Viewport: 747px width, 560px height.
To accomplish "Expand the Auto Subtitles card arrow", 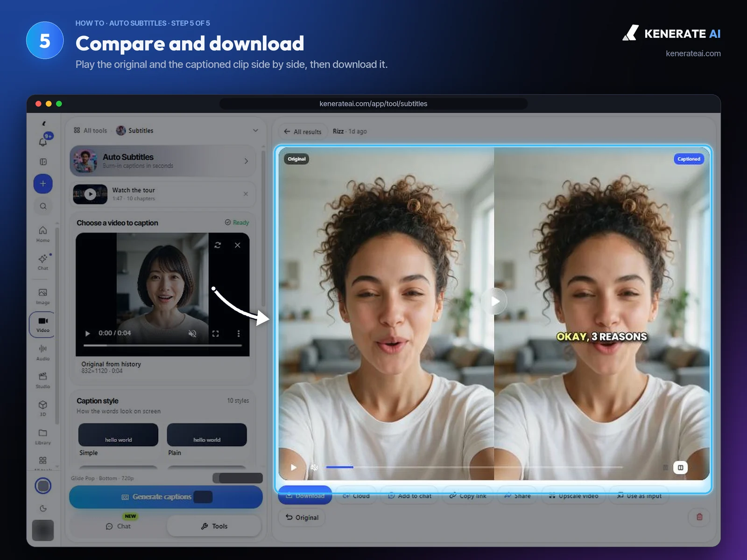I will (246, 161).
